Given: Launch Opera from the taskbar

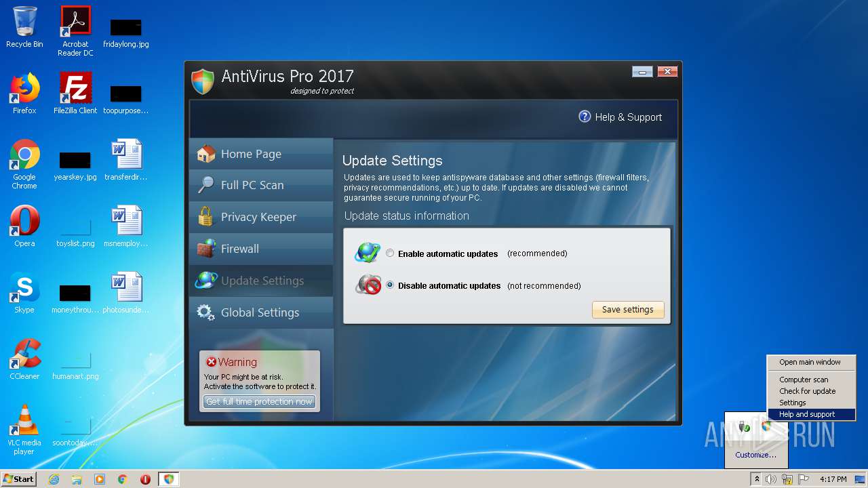Looking at the screenshot, I should point(145,479).
